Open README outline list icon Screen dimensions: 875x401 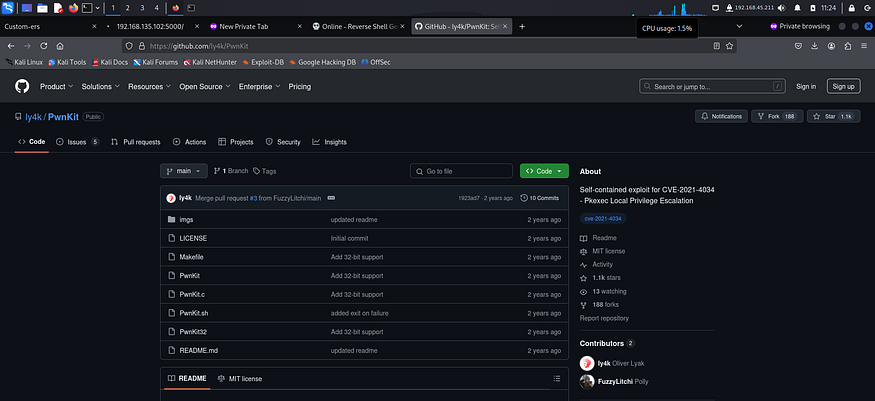pos(556,378)
